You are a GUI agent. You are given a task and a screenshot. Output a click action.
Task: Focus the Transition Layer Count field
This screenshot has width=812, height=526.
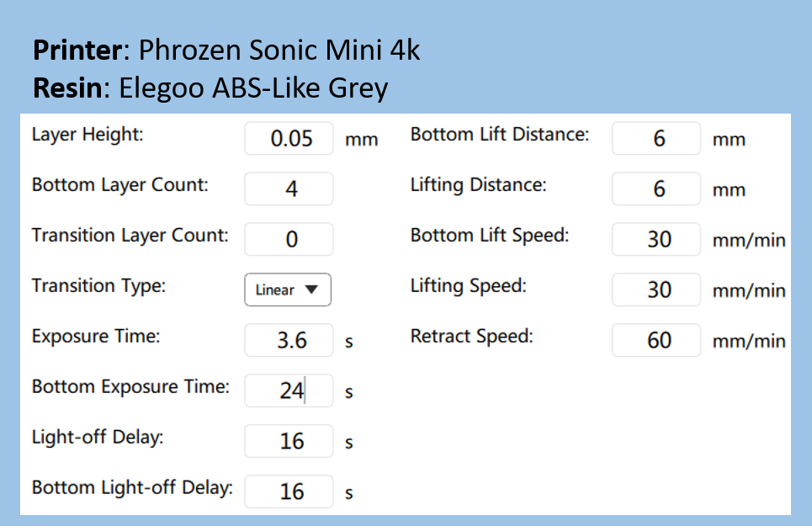289,239
